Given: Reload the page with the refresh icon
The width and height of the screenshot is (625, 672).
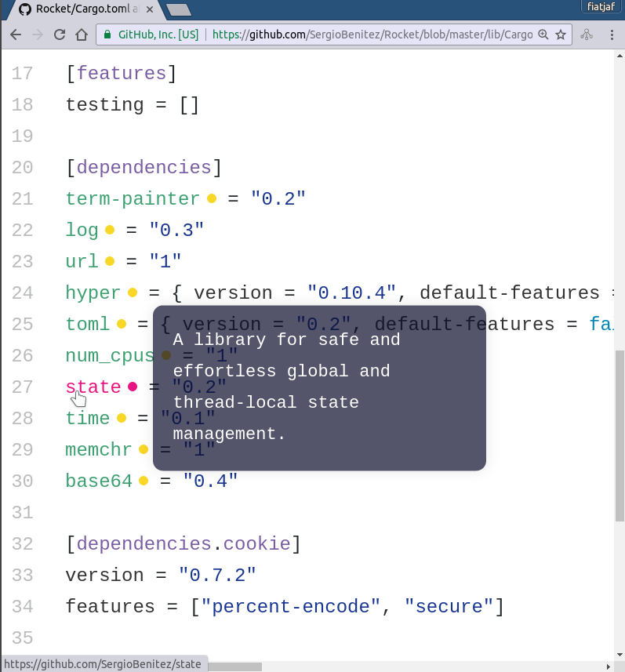Looking at the screenshot, I should click(60, 35).
